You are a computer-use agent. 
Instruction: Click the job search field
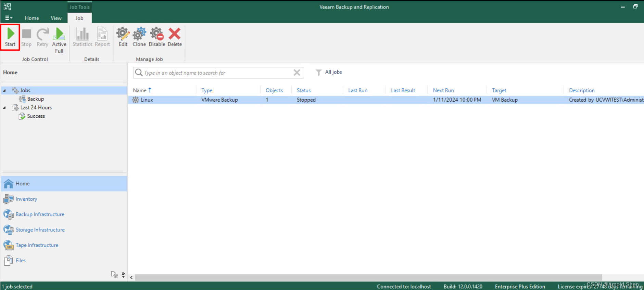click(x=218, y=72)
